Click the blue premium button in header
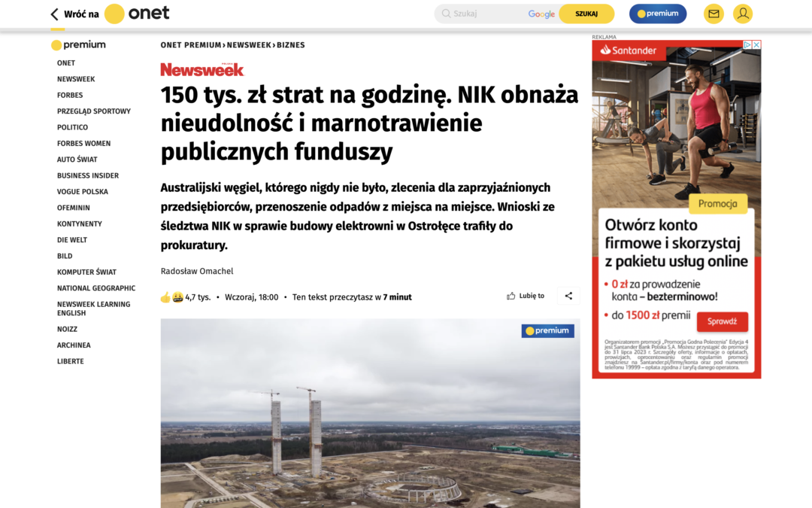This screenshot has width=812, height=508. click(658, 14)
